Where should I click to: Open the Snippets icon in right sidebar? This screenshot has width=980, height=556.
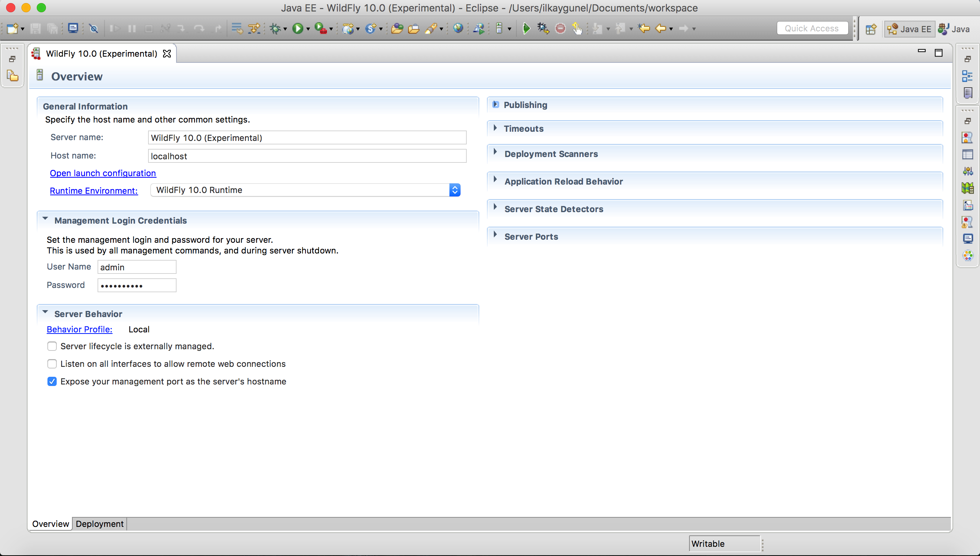pyautogui.click(x=967, y=205)
